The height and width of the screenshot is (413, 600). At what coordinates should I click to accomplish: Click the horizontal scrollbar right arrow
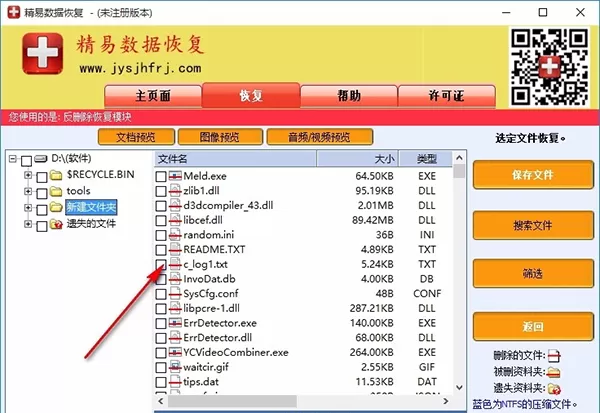445,401
